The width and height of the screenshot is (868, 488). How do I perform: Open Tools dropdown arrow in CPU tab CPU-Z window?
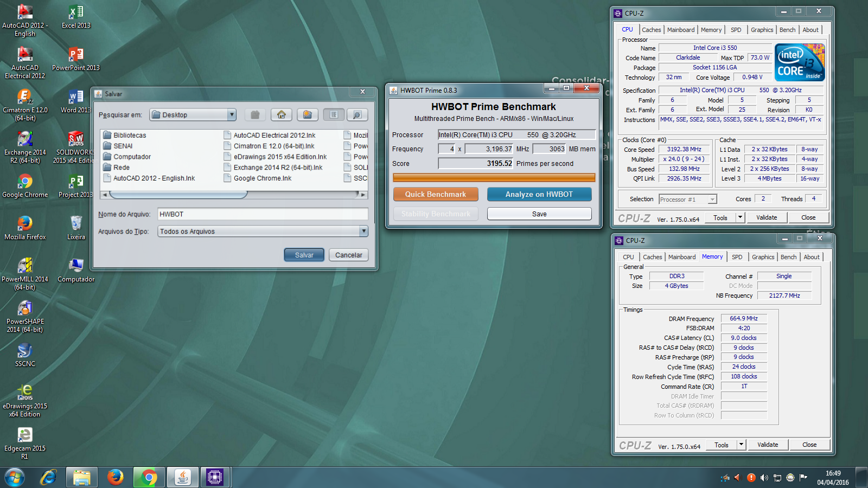(740, 217)
